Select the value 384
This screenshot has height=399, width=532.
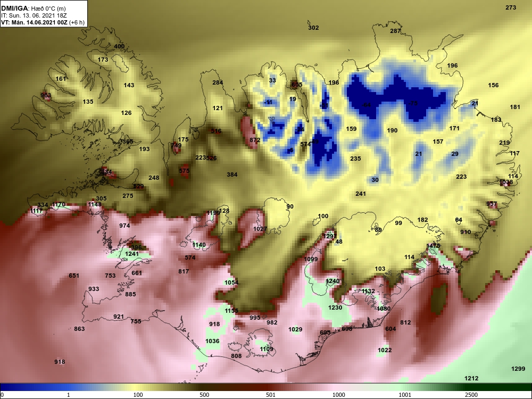pyautogui.click(x=232, y=174)
